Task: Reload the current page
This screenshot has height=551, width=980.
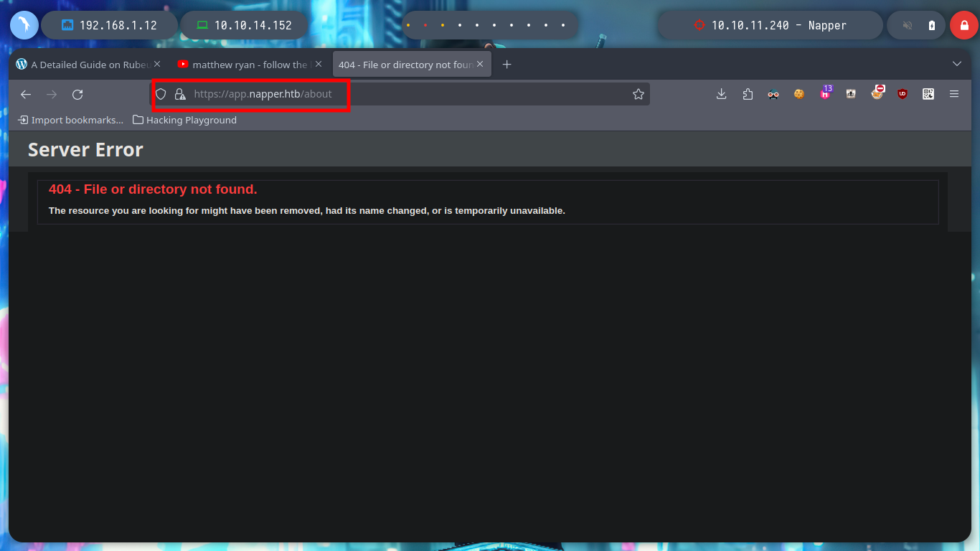Action: [77, 94]
